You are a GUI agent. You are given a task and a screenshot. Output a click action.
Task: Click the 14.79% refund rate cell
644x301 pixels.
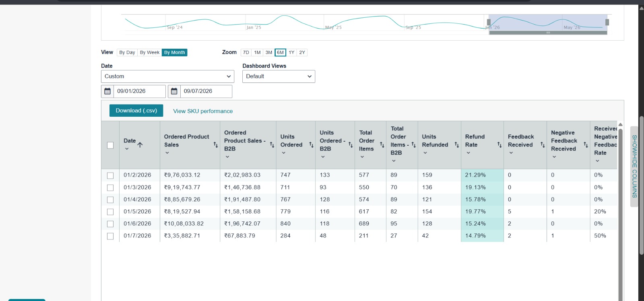(x=482, y=236)
